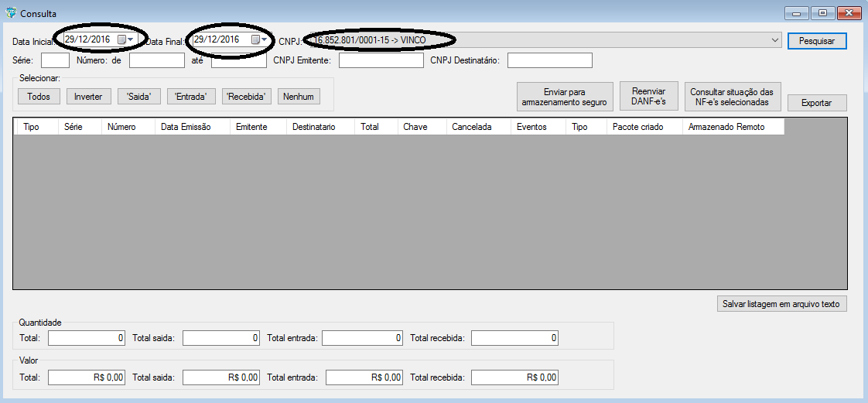Click the Data Inicial date text
The width and height of the screenshot is (868, 403).
tap(87, 39)
